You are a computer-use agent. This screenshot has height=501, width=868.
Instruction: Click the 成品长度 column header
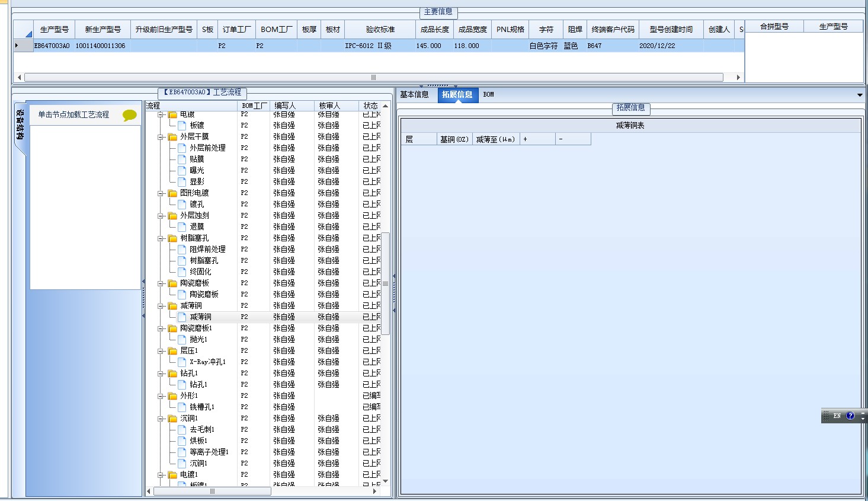point(435,30)
